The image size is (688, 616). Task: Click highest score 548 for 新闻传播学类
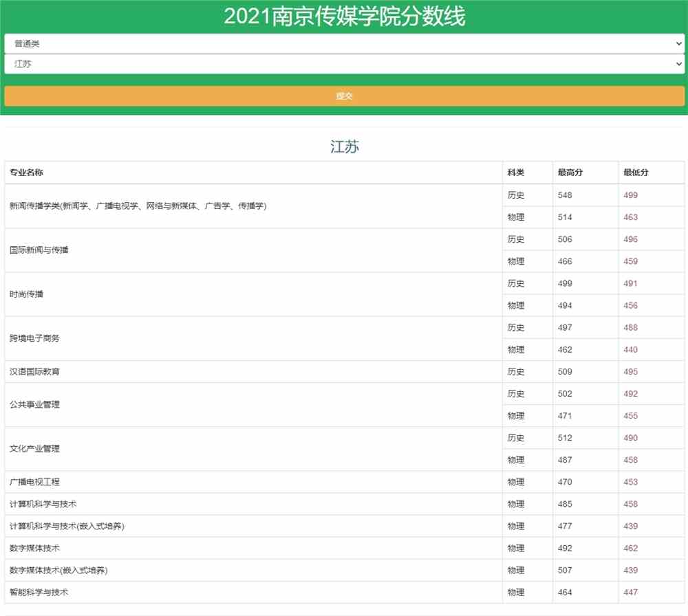click(x=565, y=195)
